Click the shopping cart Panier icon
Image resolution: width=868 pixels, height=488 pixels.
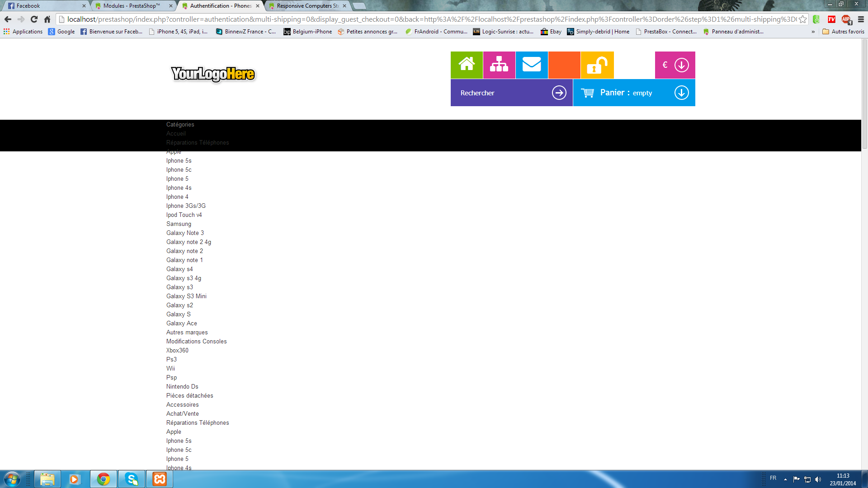tap(588, 93)
